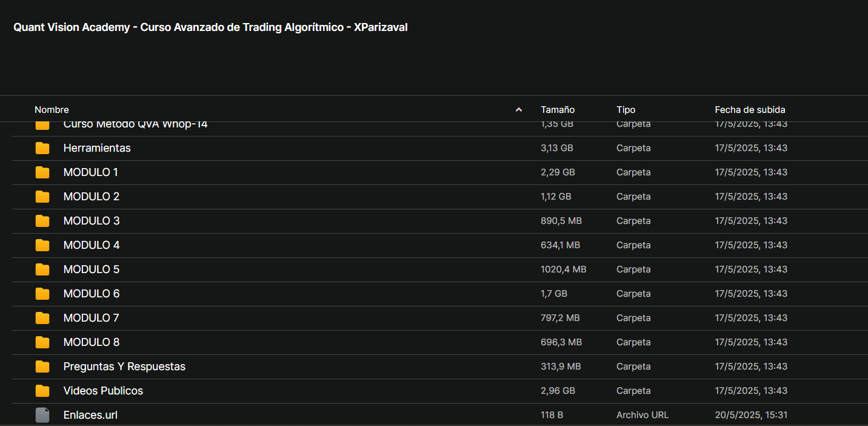
Task: Click the MODULO 1 folder icon
Action: [x=42, y=172]
